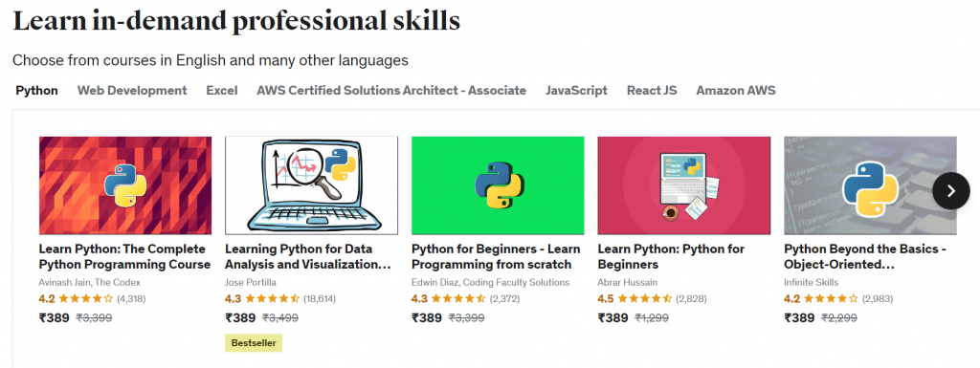Open the Abrar Hussain course thumbnail
The height and width of the screenshot is (368, 980).
(683, 185)
